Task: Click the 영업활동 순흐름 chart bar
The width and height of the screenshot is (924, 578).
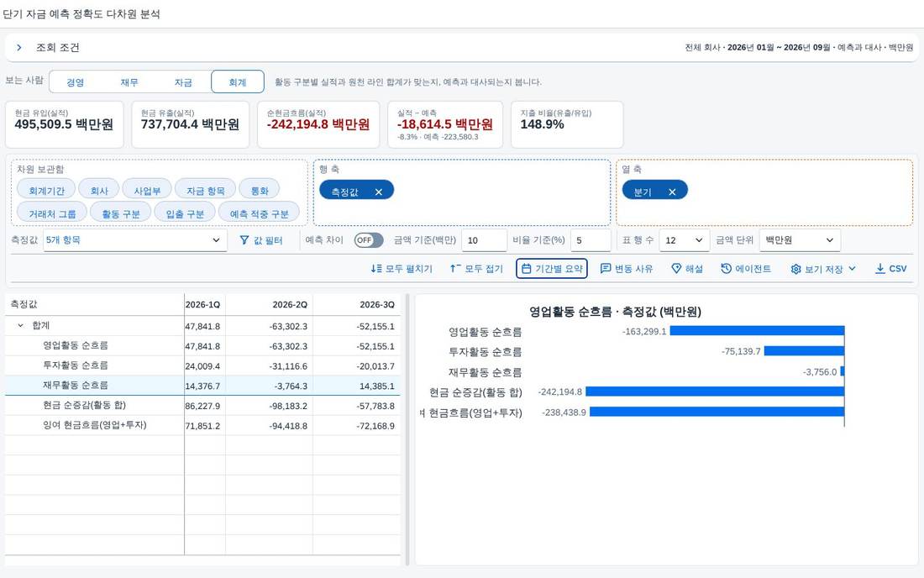Action: click(x=757, y=331)
